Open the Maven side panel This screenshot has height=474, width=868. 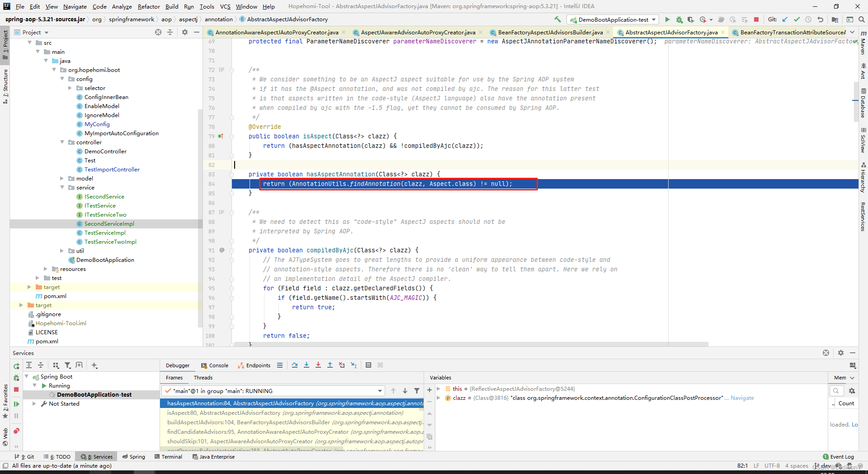point(863,43)
